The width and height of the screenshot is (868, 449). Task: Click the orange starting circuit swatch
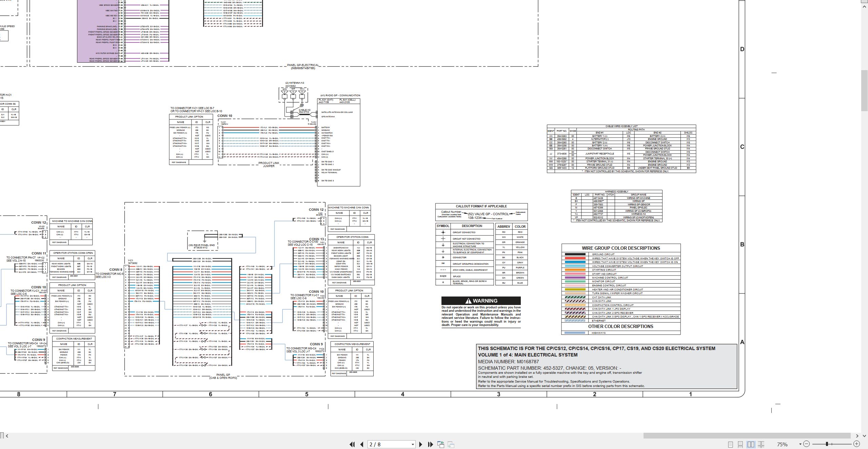(x=575, y=270)
